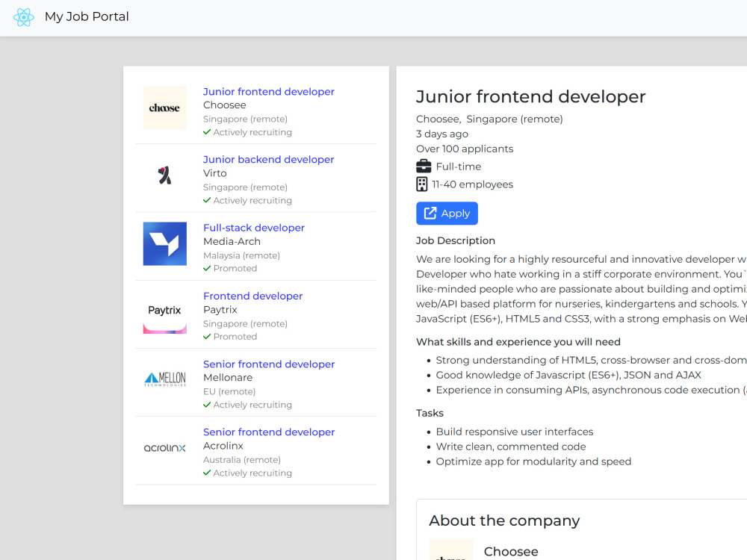Click the Junior frontend developer detail heading
The width and height of the screenshot is (747, 560).
530,96
